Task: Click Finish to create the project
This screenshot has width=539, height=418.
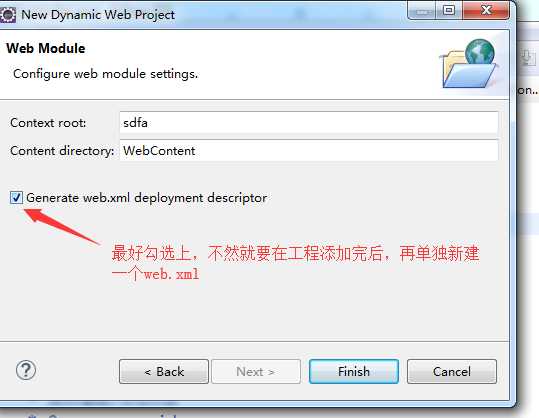Action: coord(354,372)
